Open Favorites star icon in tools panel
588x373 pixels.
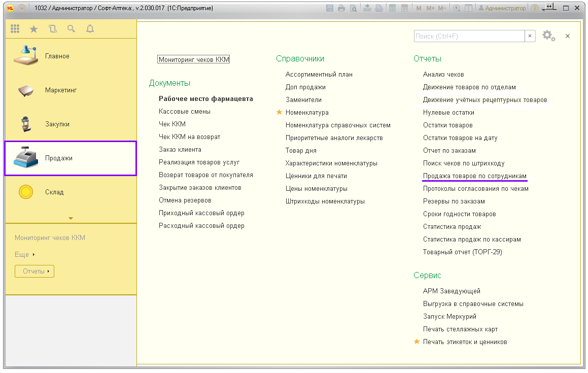pos(34,29)
